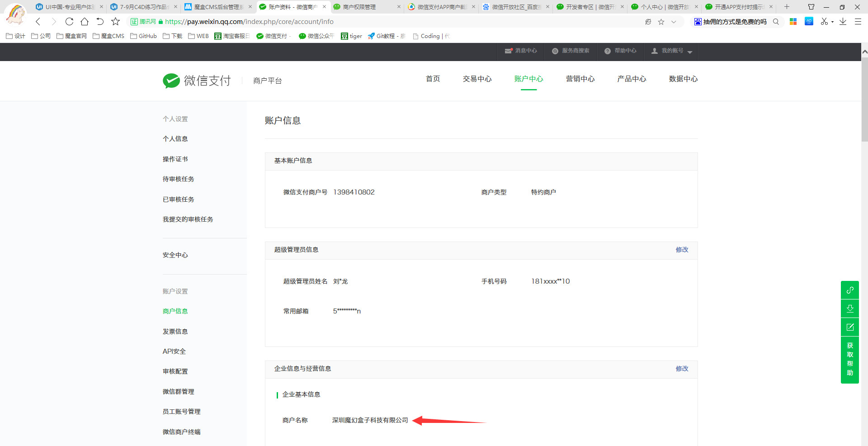The width and height of the screenshot is (868, 446).
Task: Click the green floating link icon
Action: 850,290
